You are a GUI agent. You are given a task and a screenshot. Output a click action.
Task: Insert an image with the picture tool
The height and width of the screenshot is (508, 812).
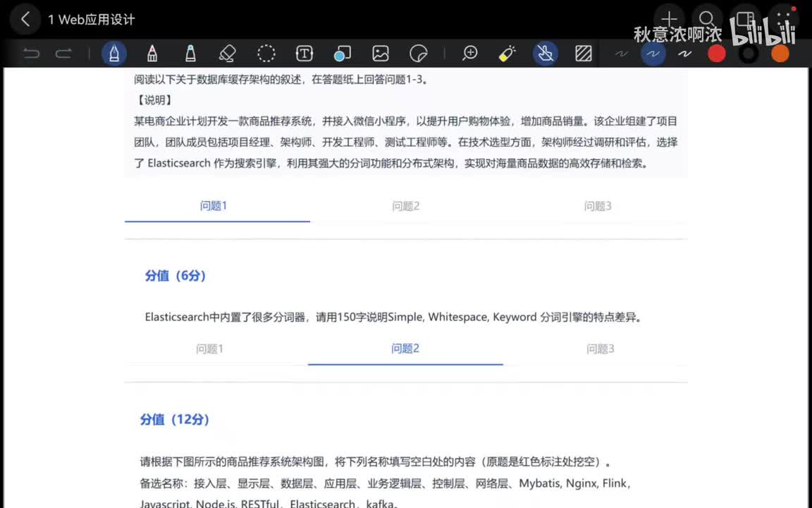tap(381, 54)
